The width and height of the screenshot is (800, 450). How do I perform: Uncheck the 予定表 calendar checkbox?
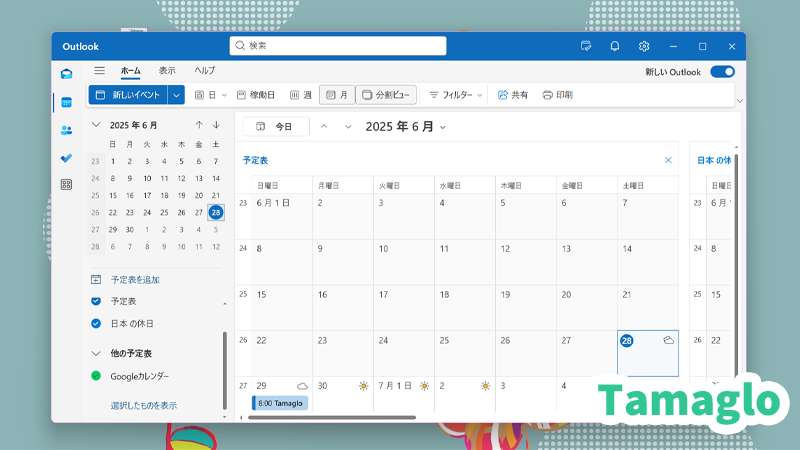pyautogui.click(x=96, y=301)
